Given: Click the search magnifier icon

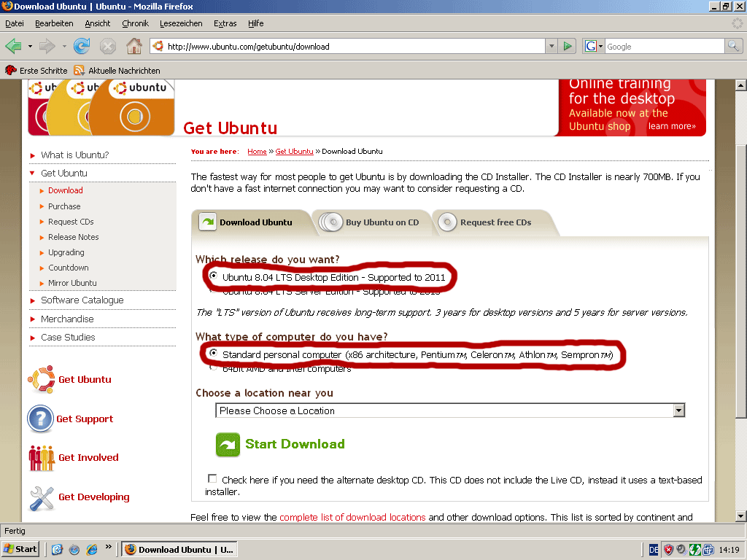Looking at the screenshot, I should (x=733, y=47).
